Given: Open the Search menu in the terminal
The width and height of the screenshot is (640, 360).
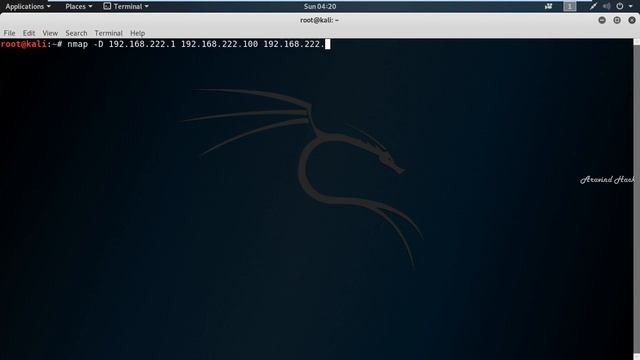Looking at the screenshot, I should [x=76, y=33].
